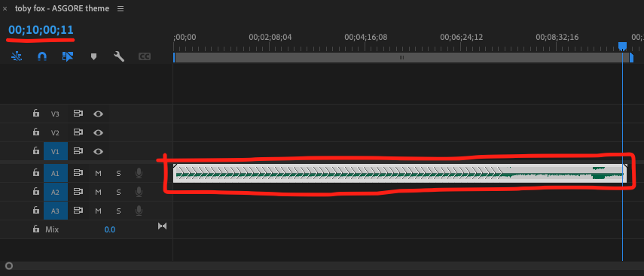Screen dimensions: 644x276
Task: Toggle sync lock for V2
Action: (x=78, y=132)
